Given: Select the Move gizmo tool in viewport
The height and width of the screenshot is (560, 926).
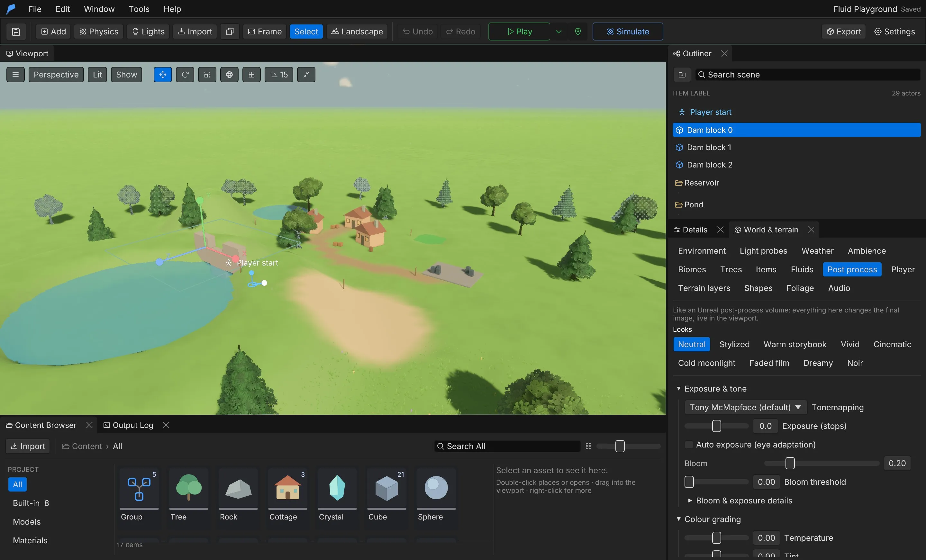Looking at the screenshot, I should (x=163, y=75).
